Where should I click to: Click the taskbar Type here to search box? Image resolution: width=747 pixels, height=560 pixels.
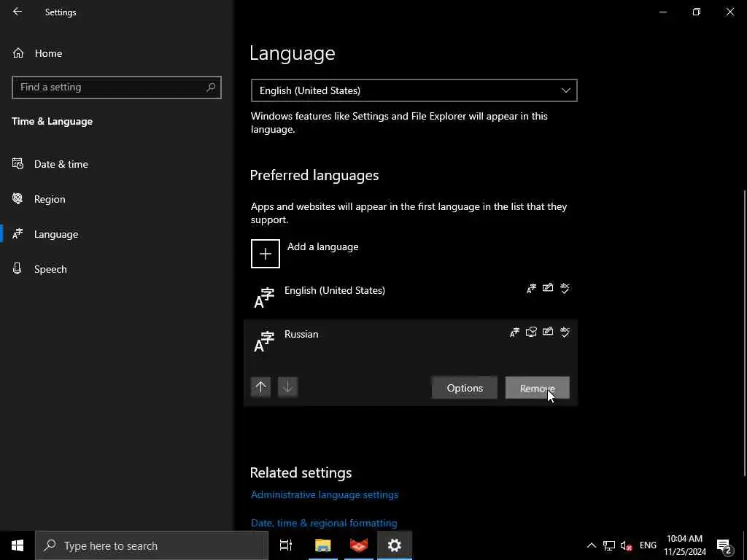152,545
